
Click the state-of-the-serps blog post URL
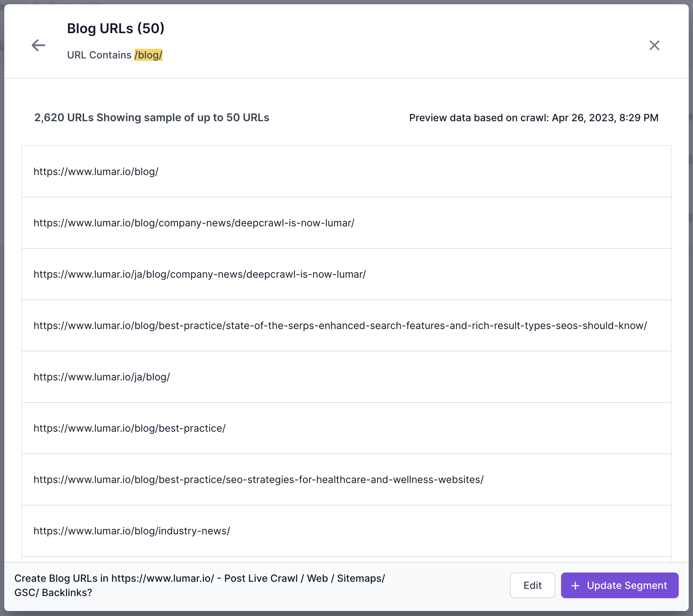coord(340,326)
